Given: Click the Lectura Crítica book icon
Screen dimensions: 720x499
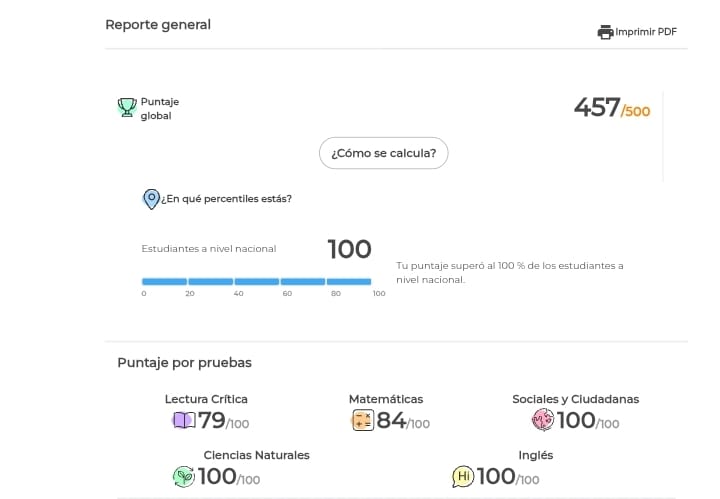Looking at the screenshot, I should pos(184,421).
